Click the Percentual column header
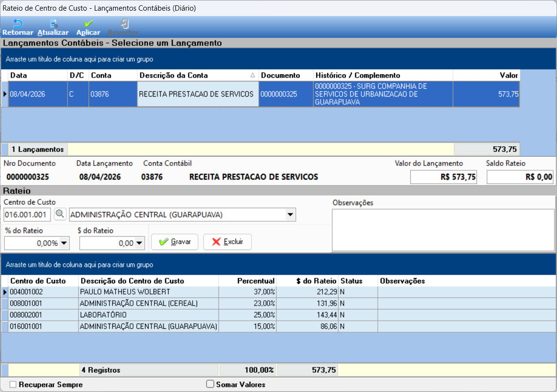The image size is (557, 392). (248, 281)
